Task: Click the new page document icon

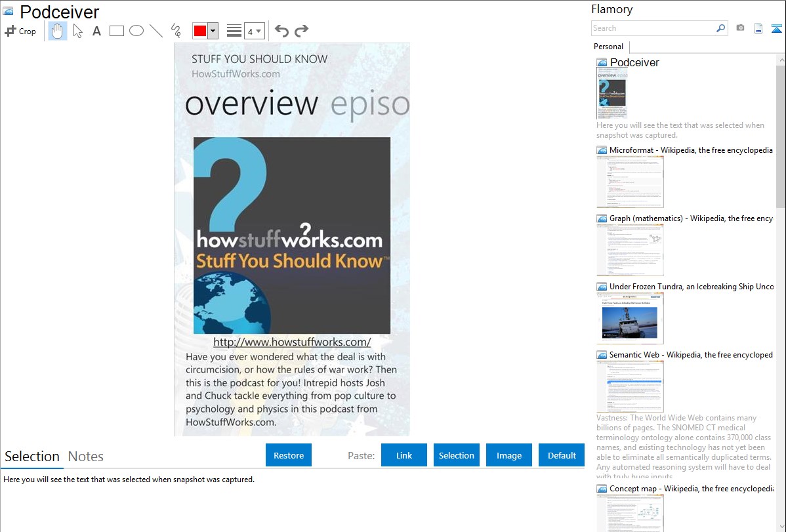Action: [758, 28]
